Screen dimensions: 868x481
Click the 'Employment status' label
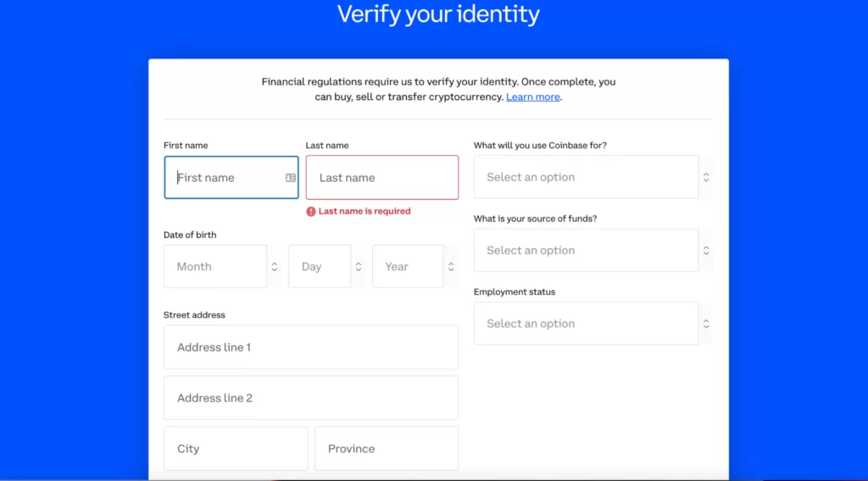(515, 292)
